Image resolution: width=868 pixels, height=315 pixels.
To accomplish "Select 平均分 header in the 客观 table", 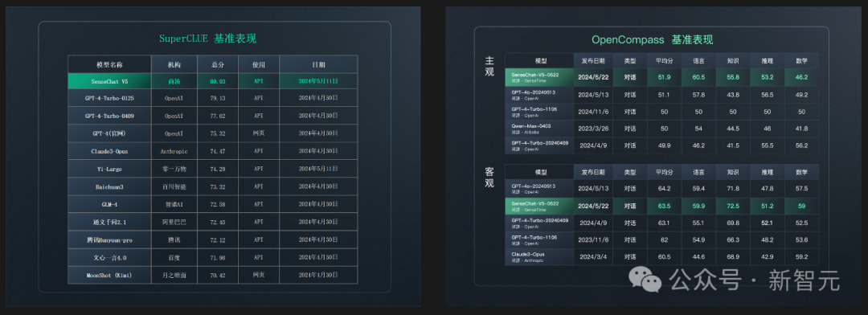I will tap(665, 172).
